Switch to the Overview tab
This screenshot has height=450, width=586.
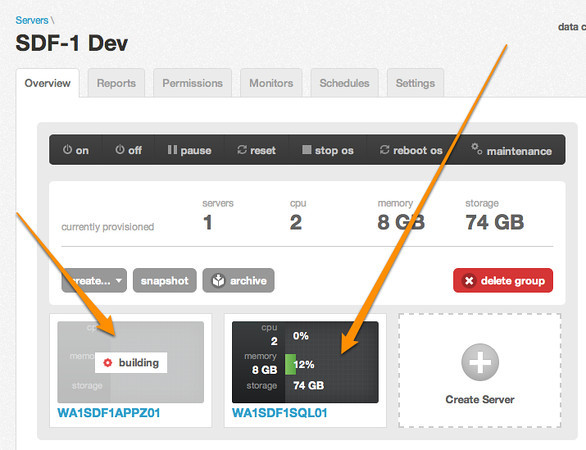click(47, 83)
